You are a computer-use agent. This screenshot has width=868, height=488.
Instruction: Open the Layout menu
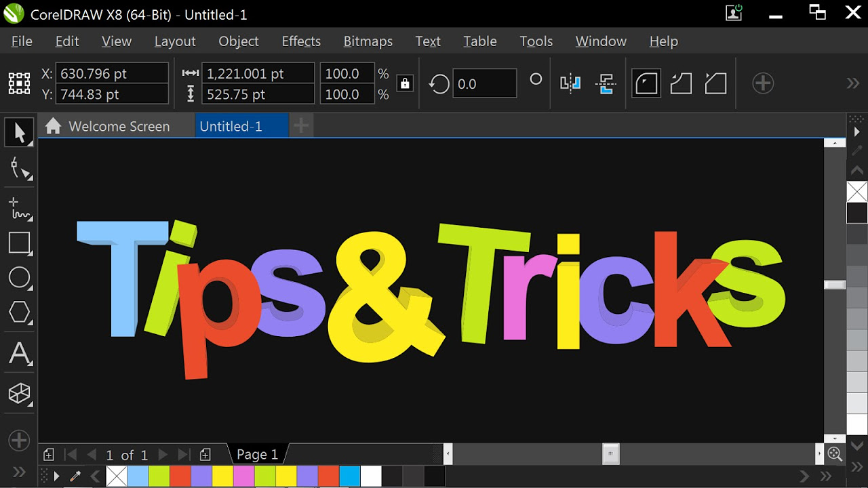(175, 41)
